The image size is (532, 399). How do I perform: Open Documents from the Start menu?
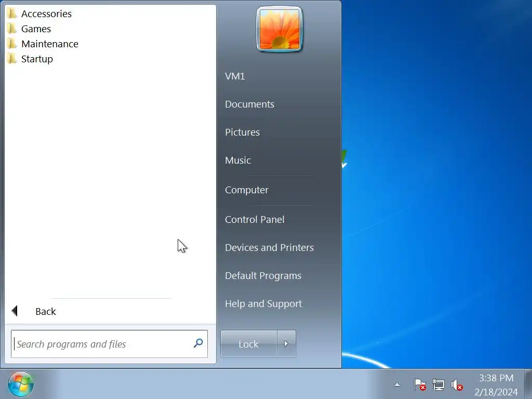click(249, 104)
